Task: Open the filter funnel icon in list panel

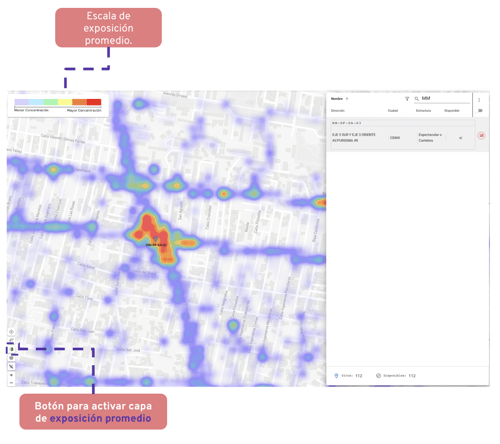Action: pos(407,99)
